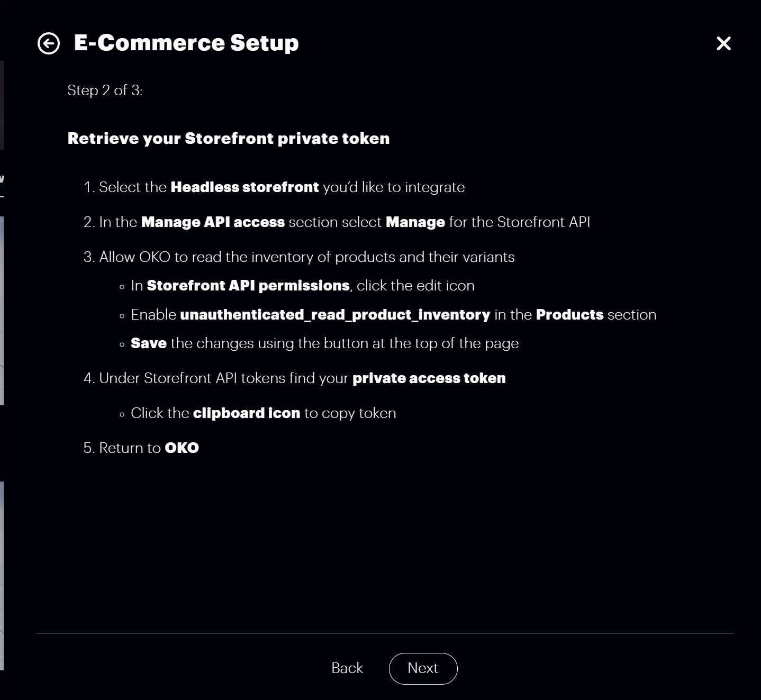Click the bold Manage API access text
The width and height of the screenshot is (761, 700).
213,222
